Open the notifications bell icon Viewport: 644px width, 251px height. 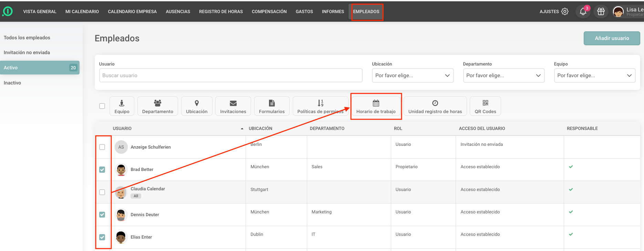[583, 12]
